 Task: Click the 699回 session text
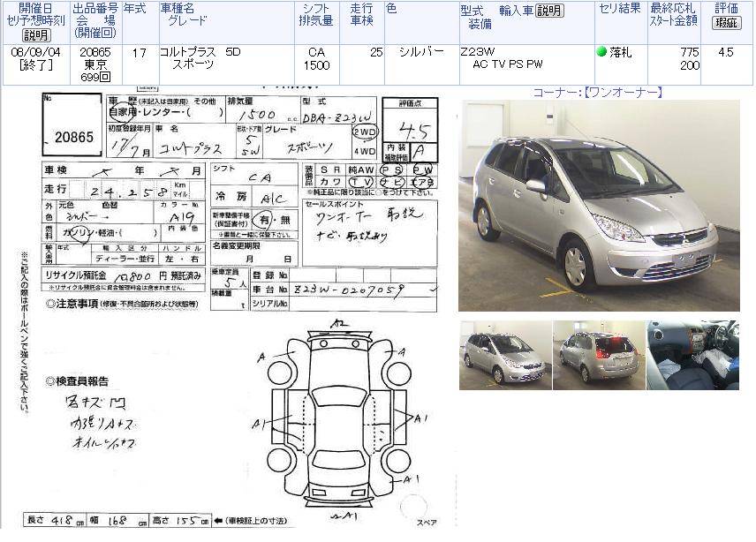click(x=95, y=77)
